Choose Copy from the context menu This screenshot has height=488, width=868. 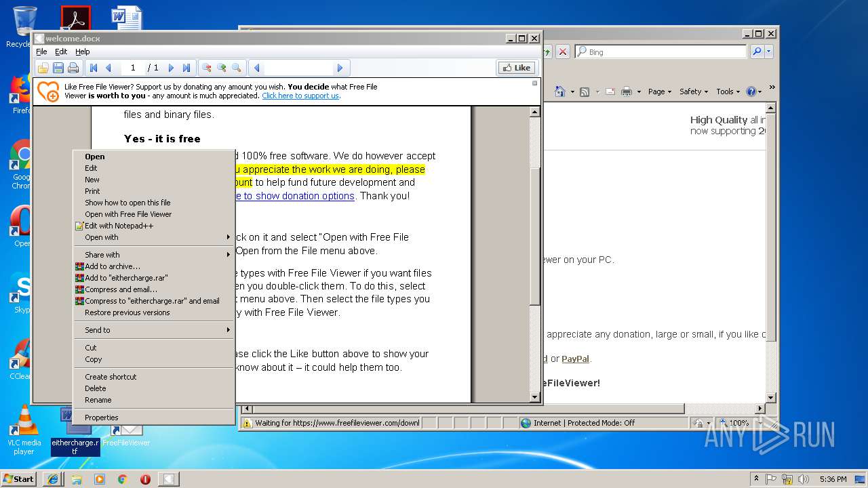click(x=153, y=359)
